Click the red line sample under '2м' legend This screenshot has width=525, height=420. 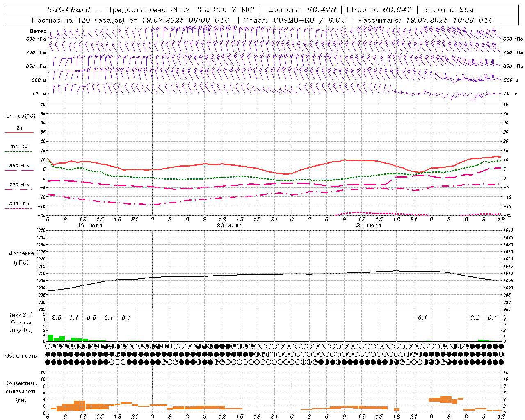19,133
